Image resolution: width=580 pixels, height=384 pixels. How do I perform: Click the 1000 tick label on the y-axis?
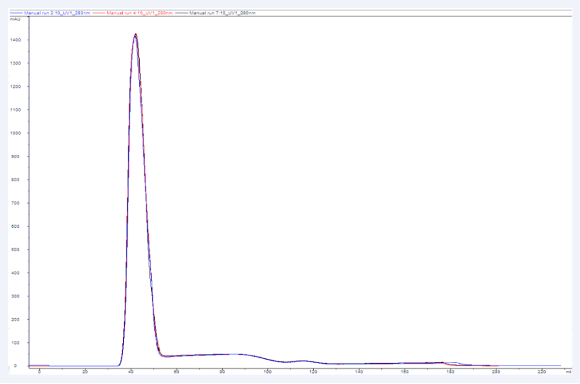point(16,133)
